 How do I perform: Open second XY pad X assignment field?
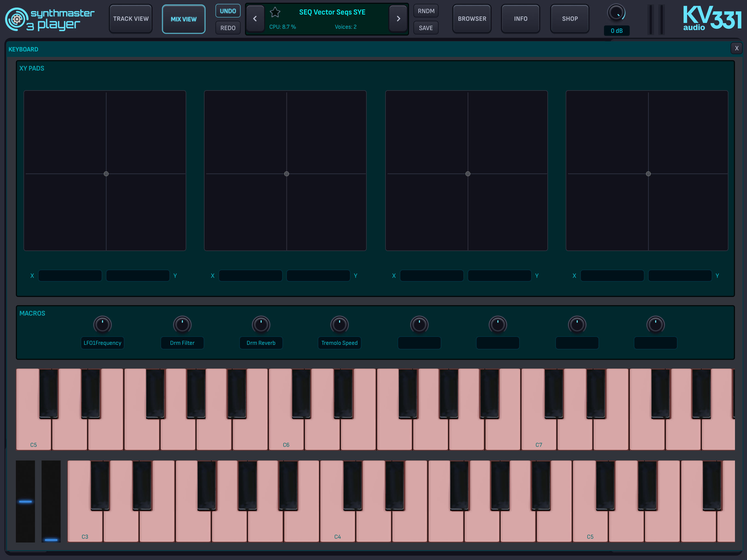[x=250, y=276]
